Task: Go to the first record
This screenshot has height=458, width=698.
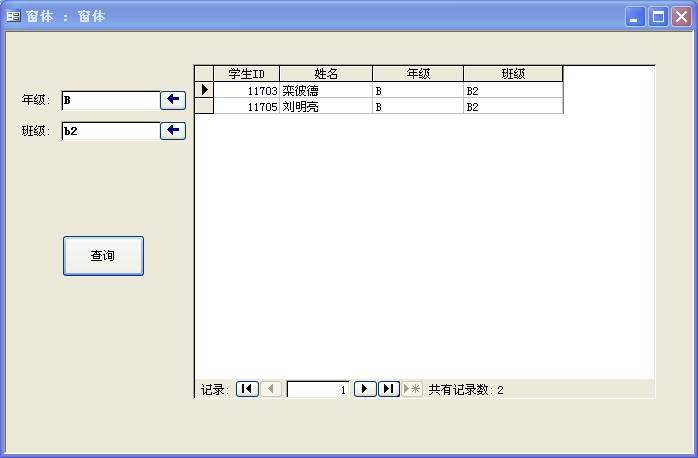Action: coord(247,389)
